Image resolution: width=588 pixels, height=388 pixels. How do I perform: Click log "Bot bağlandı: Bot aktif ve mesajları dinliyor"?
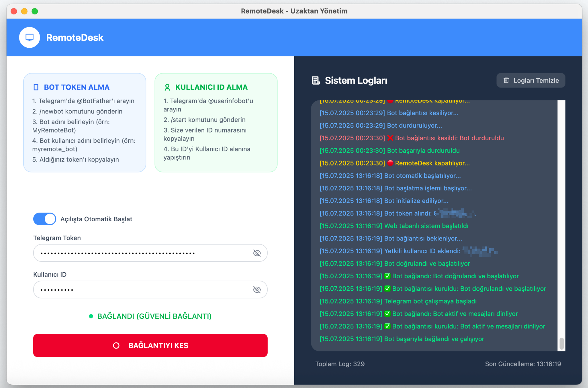coord(418,314)
